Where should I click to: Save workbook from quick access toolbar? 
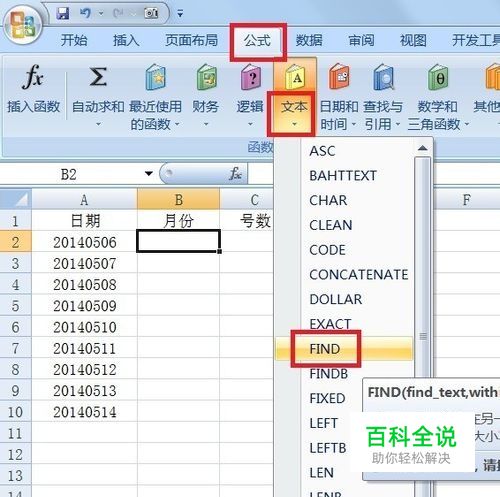(63, 13)
